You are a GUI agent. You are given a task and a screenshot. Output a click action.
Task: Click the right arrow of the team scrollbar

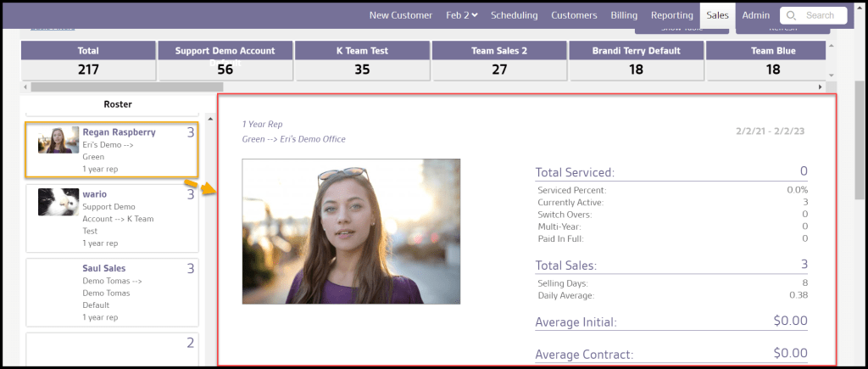pos(820,87)
